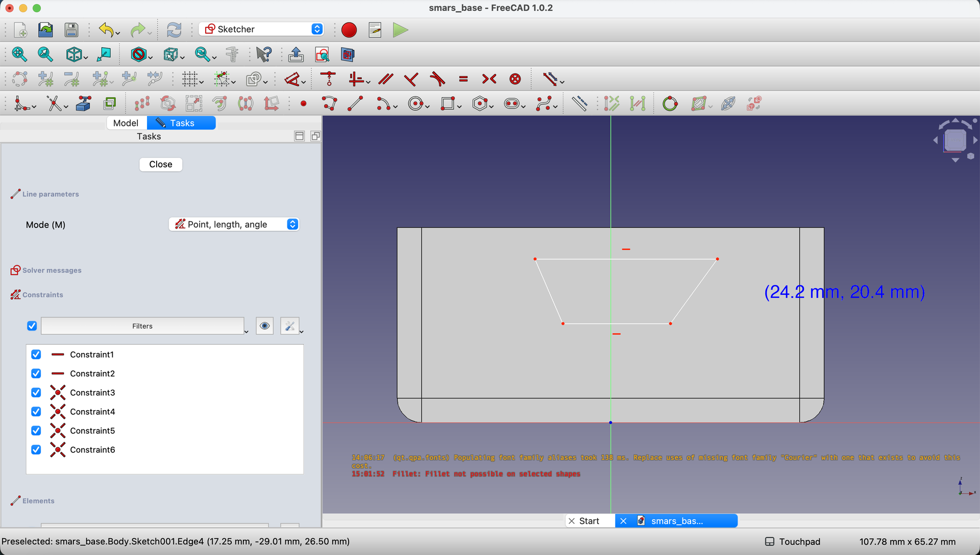Toggle the Constraint2 checkbox

[x=36, y=373]
